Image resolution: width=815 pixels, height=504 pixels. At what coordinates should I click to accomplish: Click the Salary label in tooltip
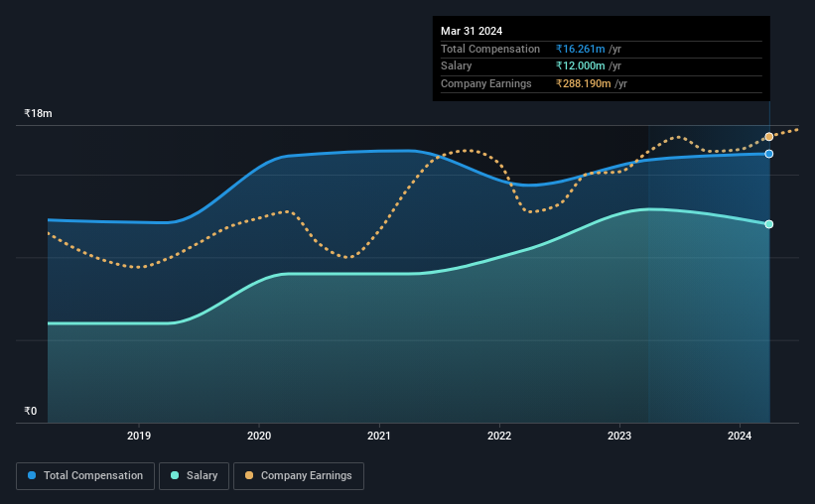[456, 66]
